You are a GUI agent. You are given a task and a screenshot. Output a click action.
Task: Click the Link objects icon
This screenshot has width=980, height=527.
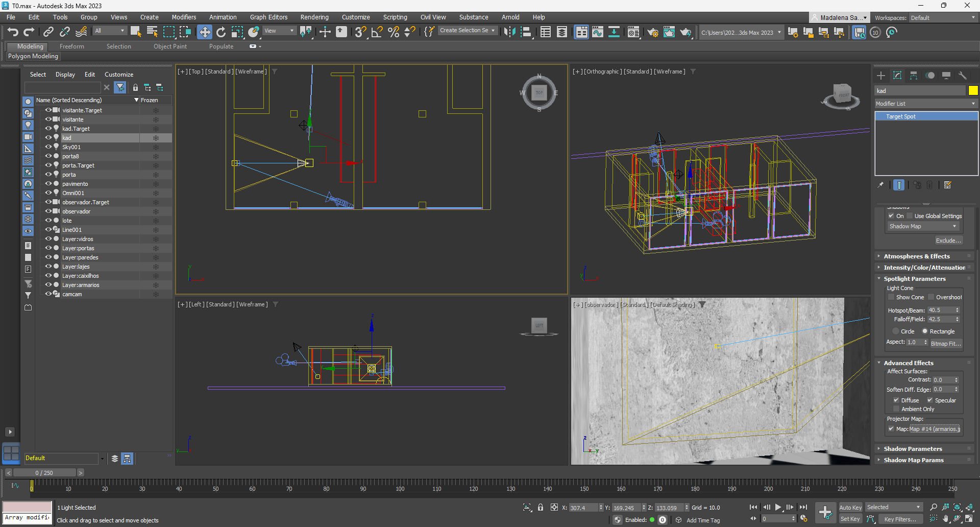pyautogui.click(x=48, y=32)
